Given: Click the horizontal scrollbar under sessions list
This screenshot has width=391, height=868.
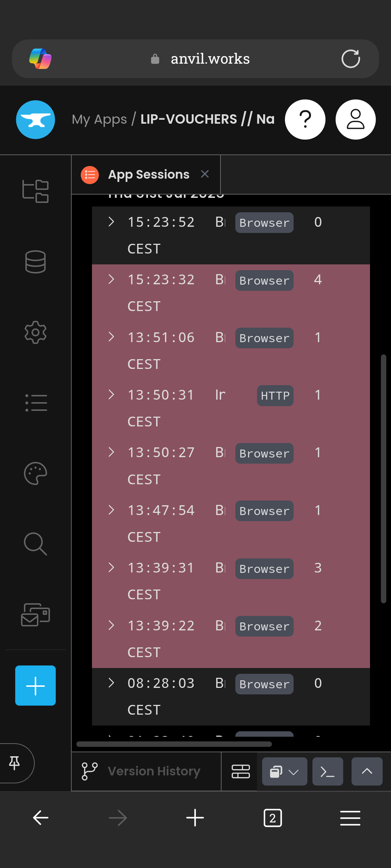Looking at the screenshot, I should tap(174, 744).
